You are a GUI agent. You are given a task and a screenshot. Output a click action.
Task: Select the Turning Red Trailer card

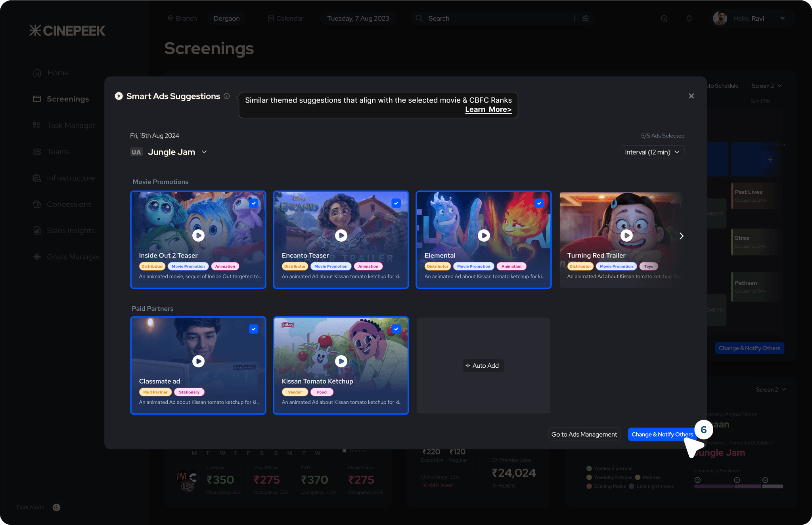coord(622,240)
